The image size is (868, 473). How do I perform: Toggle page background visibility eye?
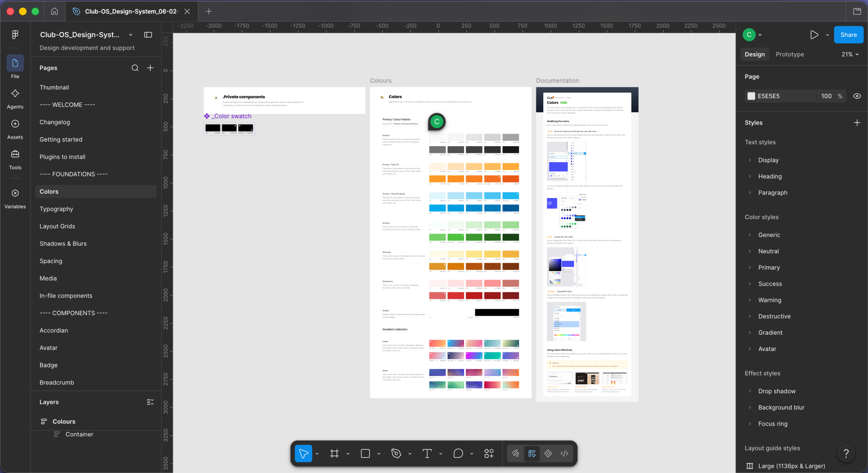[x=857, y=96]
